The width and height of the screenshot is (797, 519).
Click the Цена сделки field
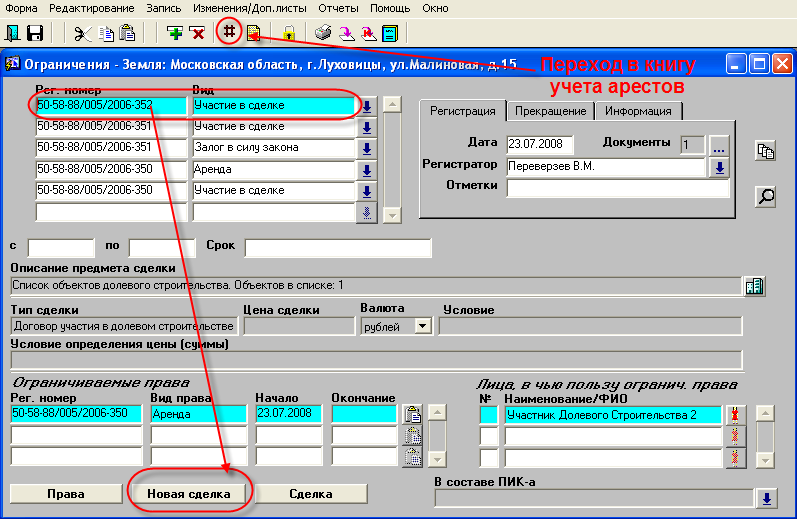coord(299,326)
